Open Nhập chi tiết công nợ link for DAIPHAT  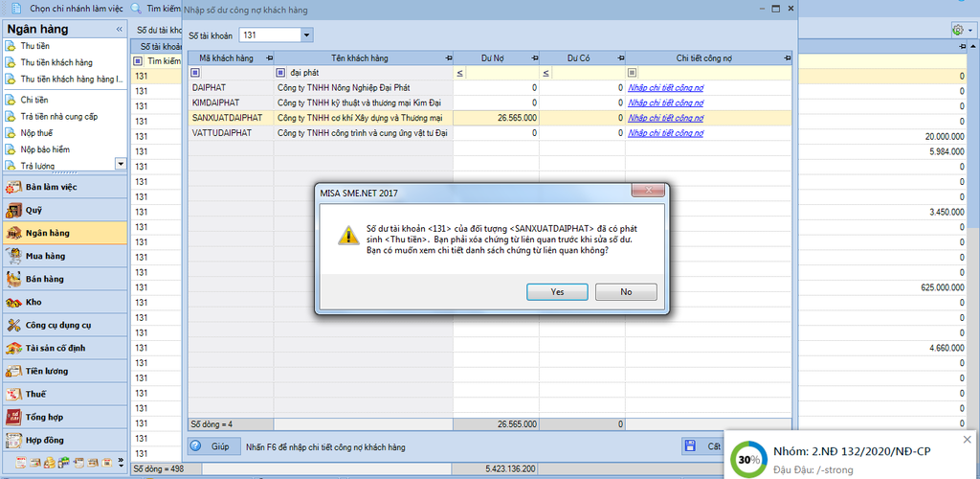click(x=666, y=87)
